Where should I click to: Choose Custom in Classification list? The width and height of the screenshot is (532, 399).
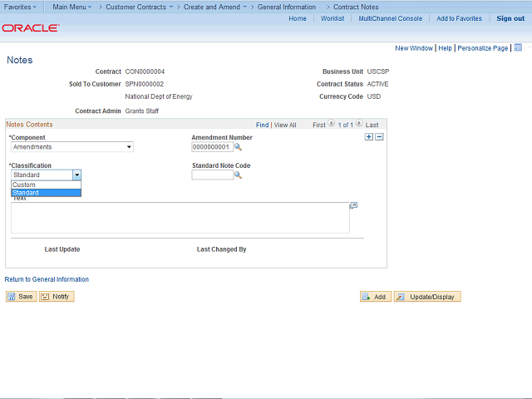(x=47, y=185)
